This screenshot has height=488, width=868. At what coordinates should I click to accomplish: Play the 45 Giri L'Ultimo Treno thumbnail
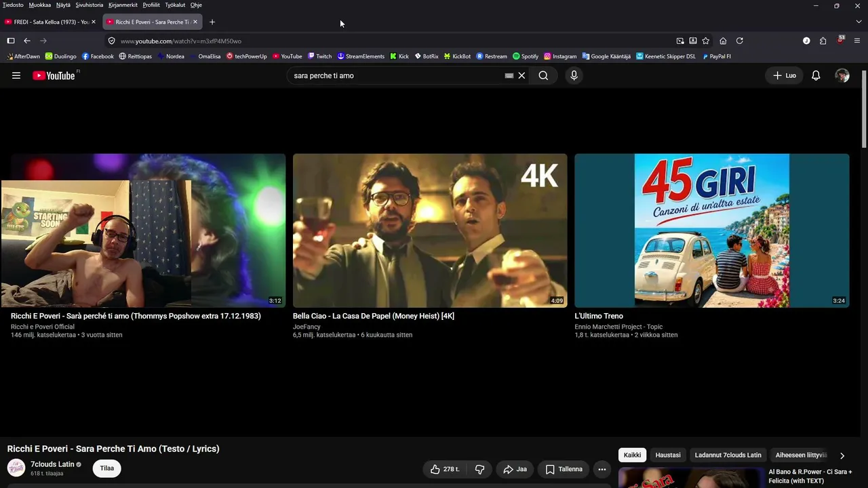tap(712, 230)
